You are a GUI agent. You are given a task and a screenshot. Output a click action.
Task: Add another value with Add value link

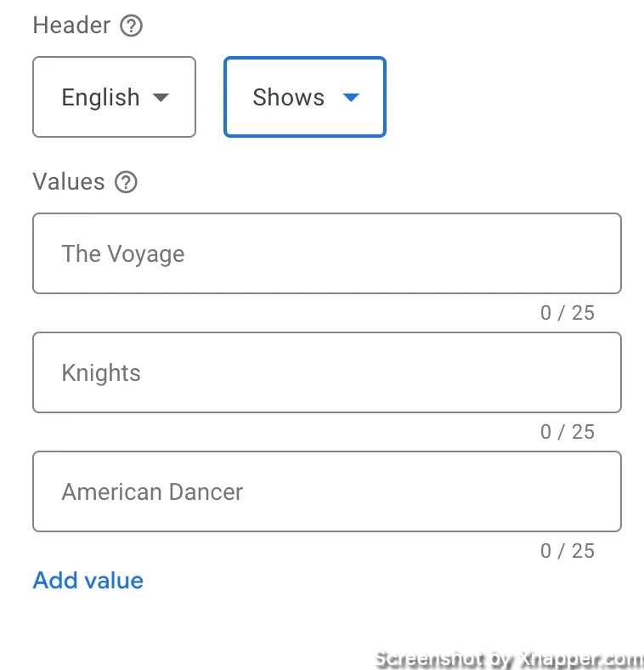coord(88,580)
